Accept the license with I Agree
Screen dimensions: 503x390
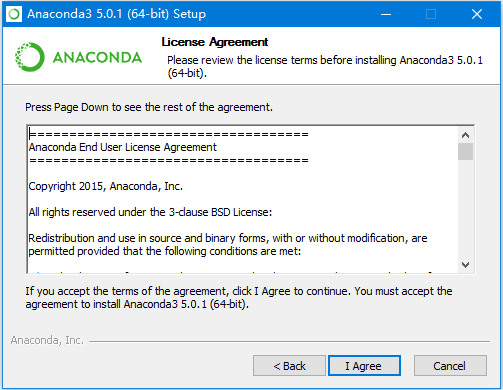tap(364, 366)
